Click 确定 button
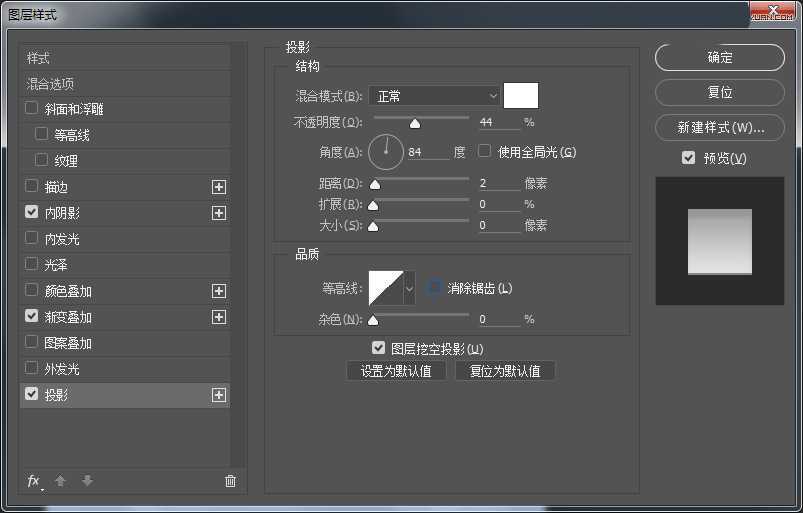Image resolution: width=803 pixels, height=513 pixels. (720, 57)
